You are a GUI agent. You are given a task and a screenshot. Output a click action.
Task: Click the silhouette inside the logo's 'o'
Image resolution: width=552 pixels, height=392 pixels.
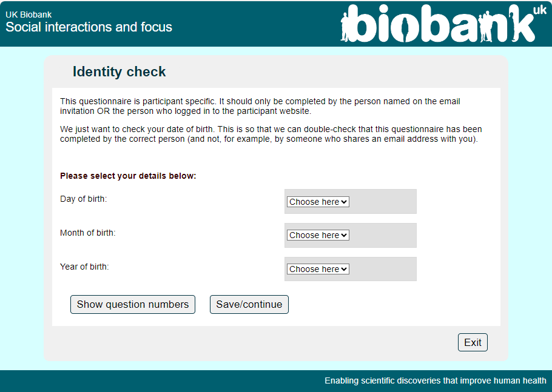click(405, 29)
